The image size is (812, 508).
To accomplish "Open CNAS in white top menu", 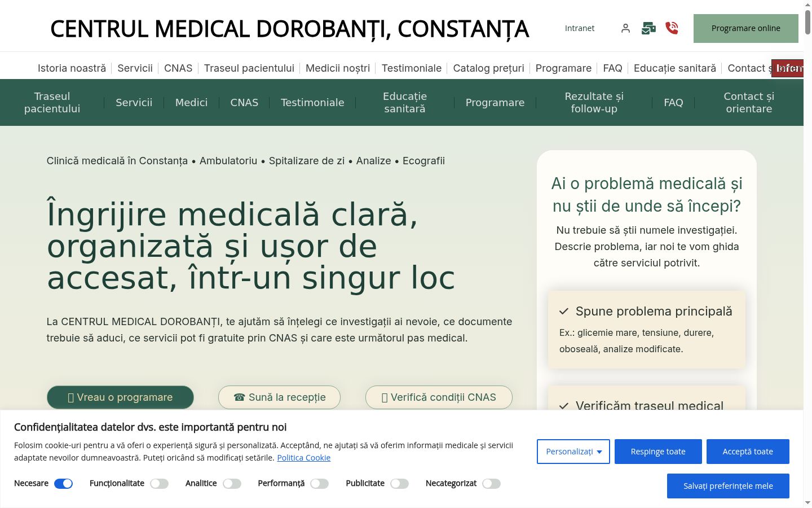I will coord(178,68).
